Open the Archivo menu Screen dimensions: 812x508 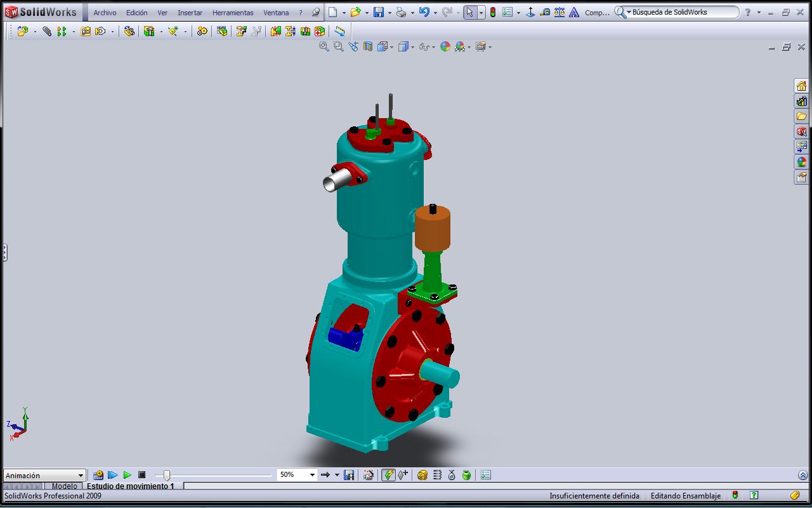pyautogui.click(x=105, y=12)
